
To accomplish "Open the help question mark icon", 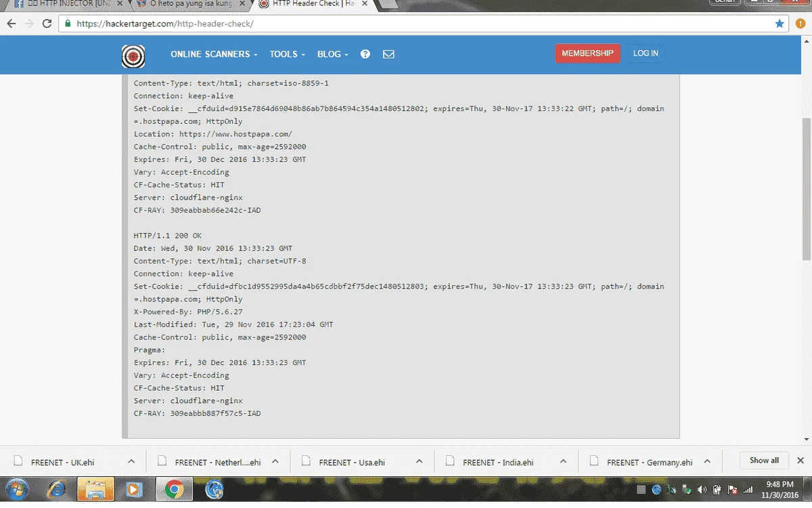I will click(365, 54).
